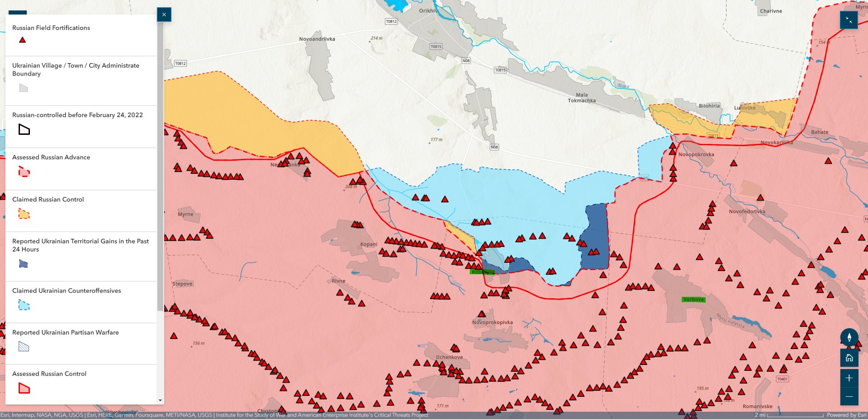The width and height of the screenshot is (868, 419).
Task: Click 'Reported Ukrainian Partisan Warfare' legend label
Action: 65,332
